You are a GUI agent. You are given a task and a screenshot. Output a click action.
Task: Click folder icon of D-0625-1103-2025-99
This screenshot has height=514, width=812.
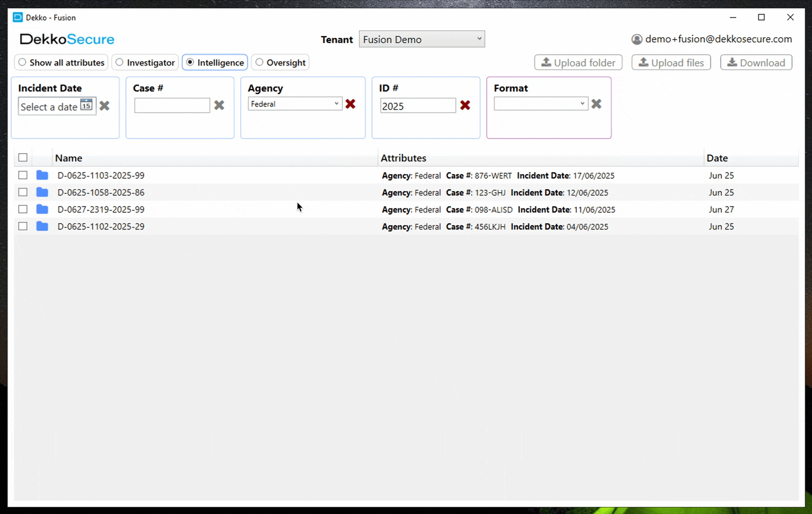point(42,175)
